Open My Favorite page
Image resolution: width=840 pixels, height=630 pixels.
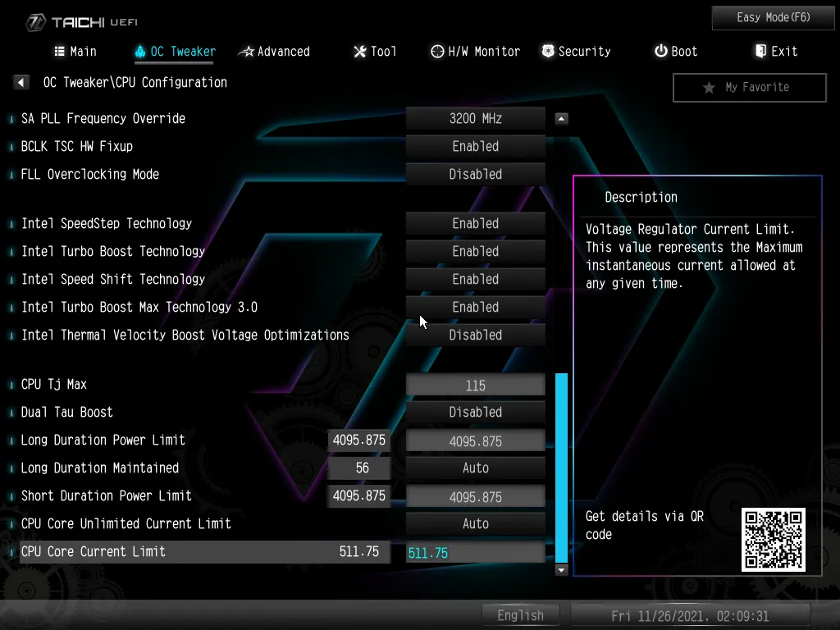750,87
